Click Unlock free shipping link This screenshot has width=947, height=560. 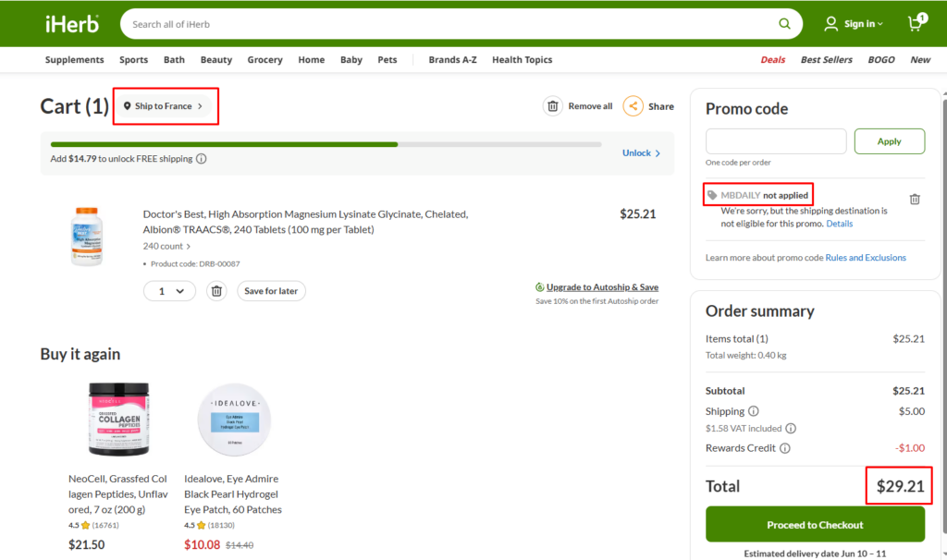coord(641,153)
